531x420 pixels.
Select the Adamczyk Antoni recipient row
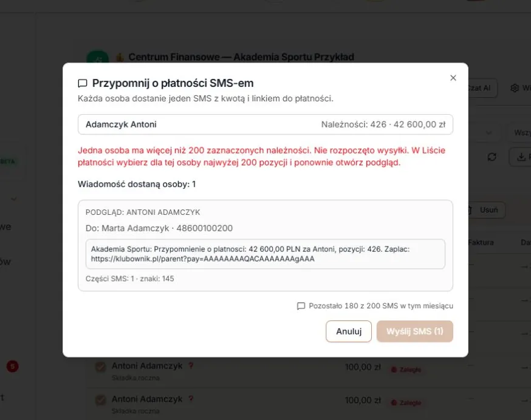[x=265, y=124]
